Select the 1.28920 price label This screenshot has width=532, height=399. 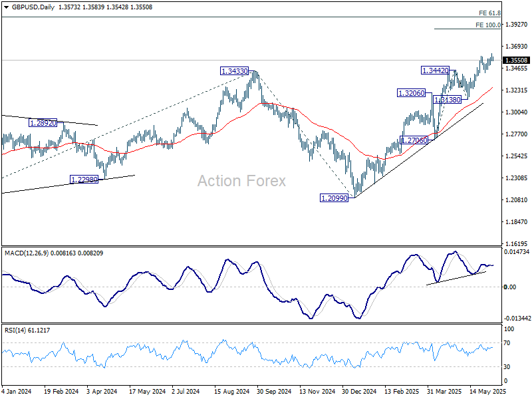pyautogui.click(x=43, y=123)
